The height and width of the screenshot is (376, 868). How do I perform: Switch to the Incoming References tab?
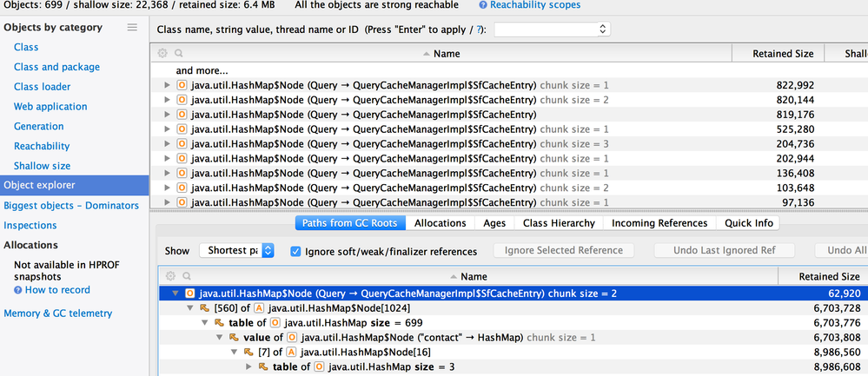click(x=659, y=223)
